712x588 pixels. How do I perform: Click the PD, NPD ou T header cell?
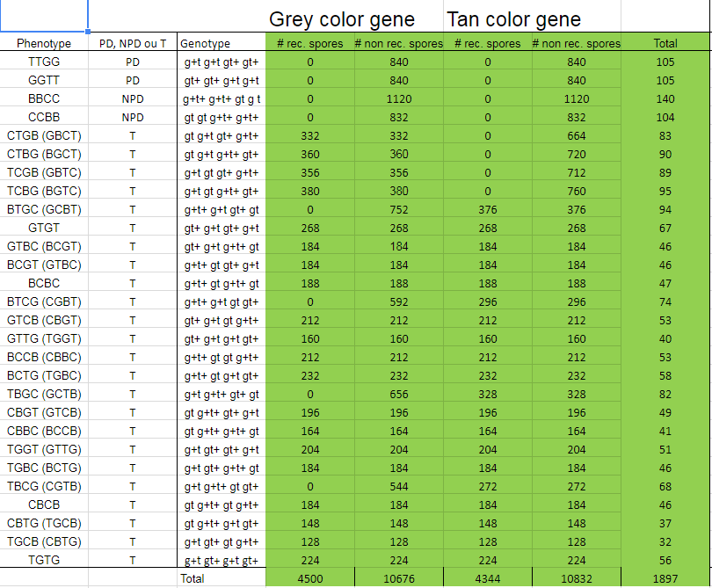pos(132,43)
